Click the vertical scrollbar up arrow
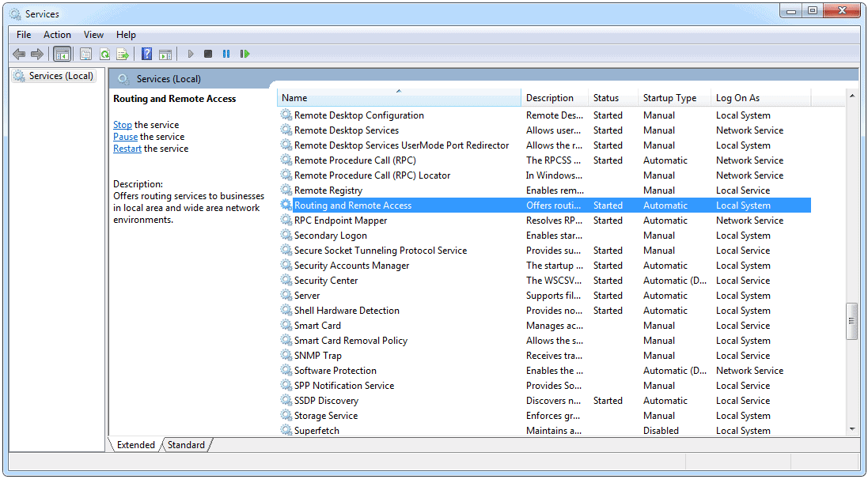Viewport: 868px width, 479px height. 852,96
